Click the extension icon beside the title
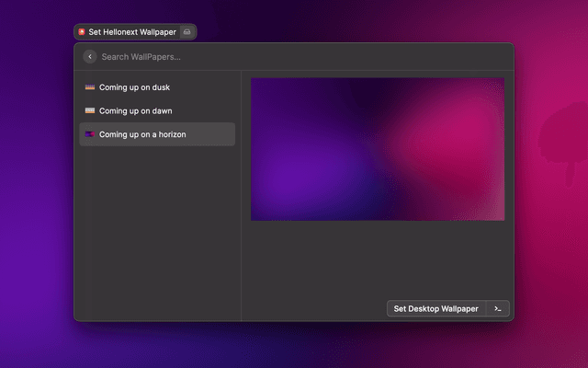Image resolution: width=588 pixels, height=368 pixels. 187,31
